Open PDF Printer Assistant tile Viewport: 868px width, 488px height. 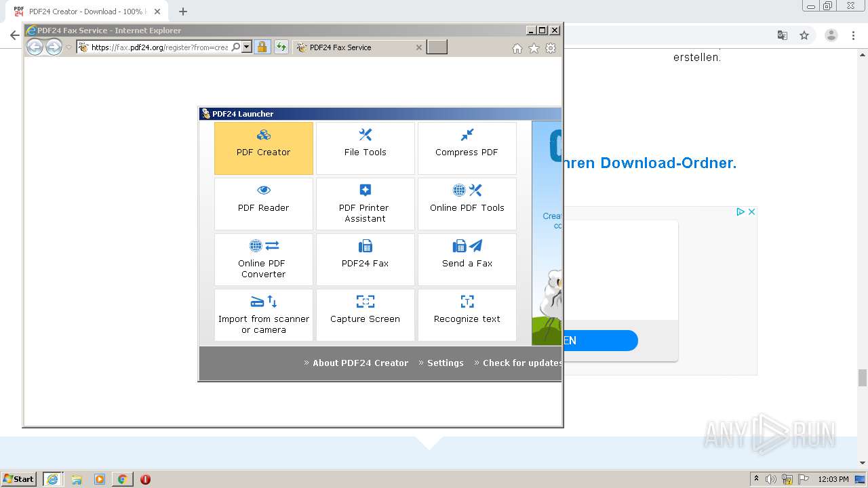pyautogui.click(x=366, y=204)
